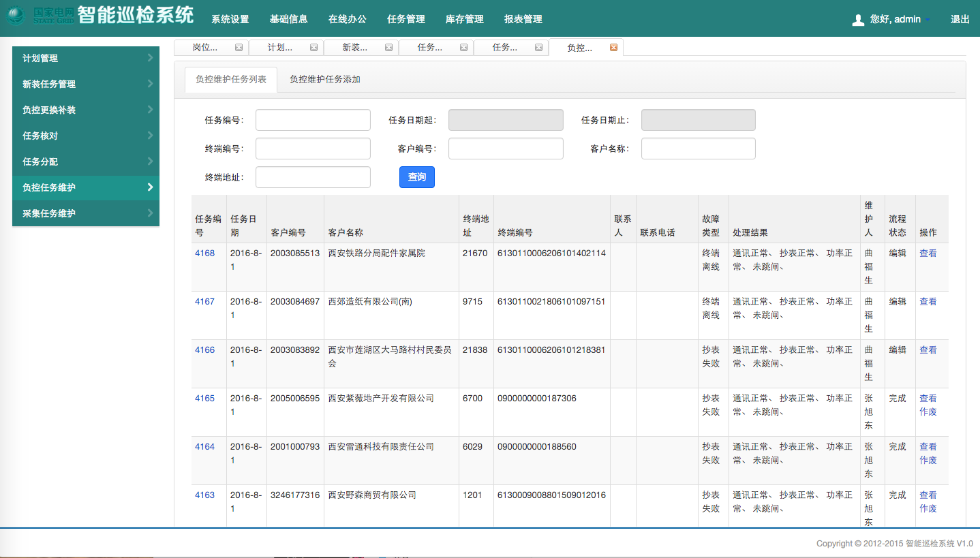This screenshot has height=558, width=980.
Task: Click 作废 link for task 4165
Action: tap(928, 412)
